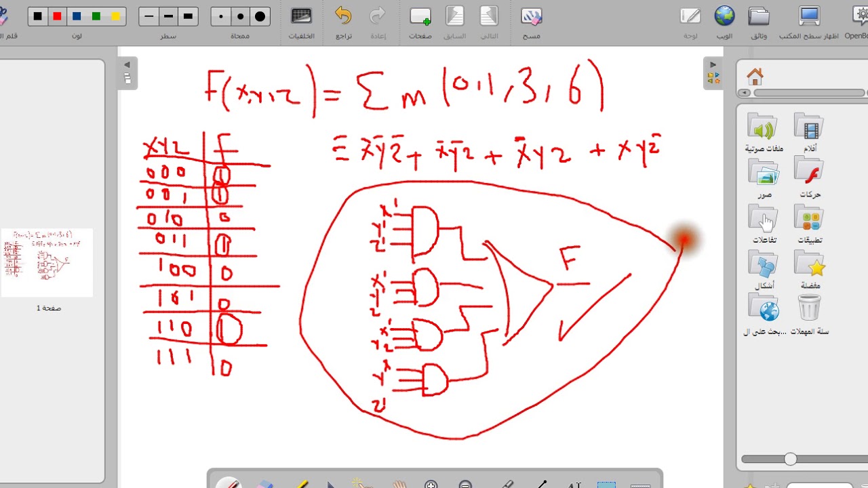Click the panel switcher icon below right arrow

(x=713, y=78)
